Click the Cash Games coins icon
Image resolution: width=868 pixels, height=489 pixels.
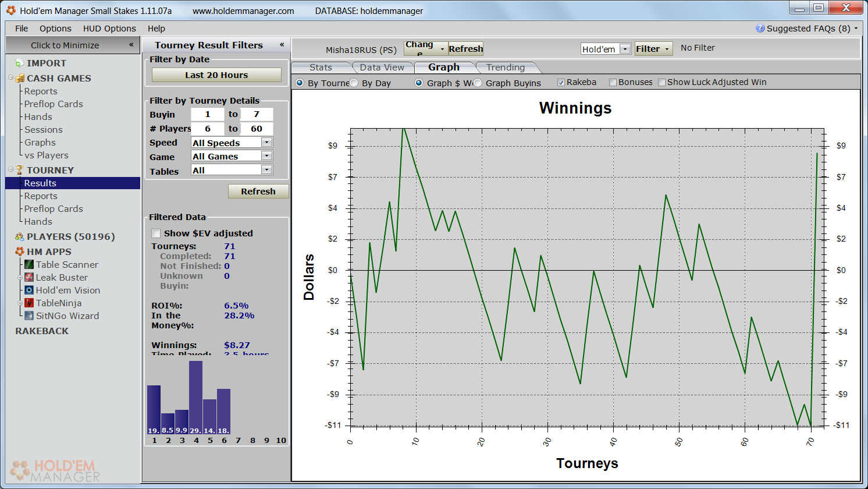[x=20, y=78]
